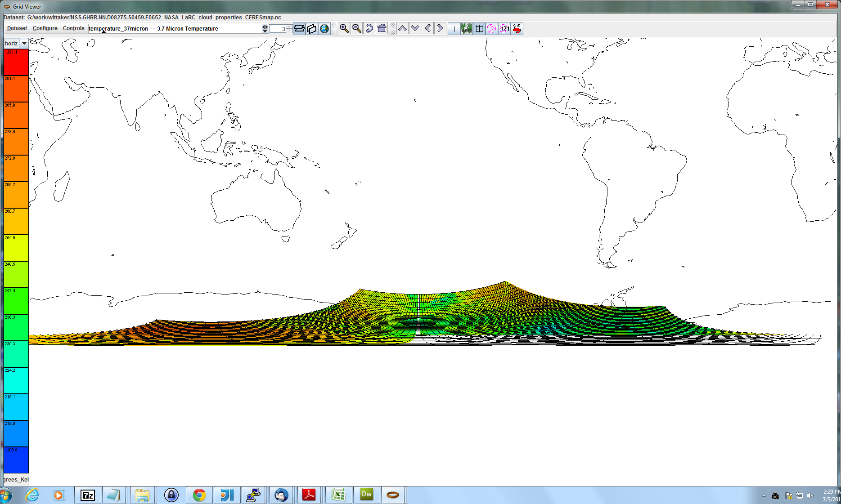Click the red printer-like icon in toolbar
841x504 pixels.
click(x=517, y=29)
